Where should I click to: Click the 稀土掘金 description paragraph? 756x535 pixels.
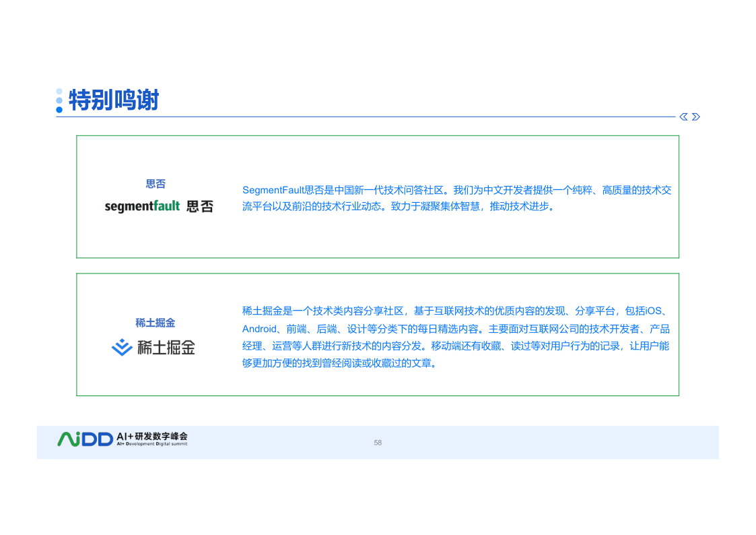456,337
